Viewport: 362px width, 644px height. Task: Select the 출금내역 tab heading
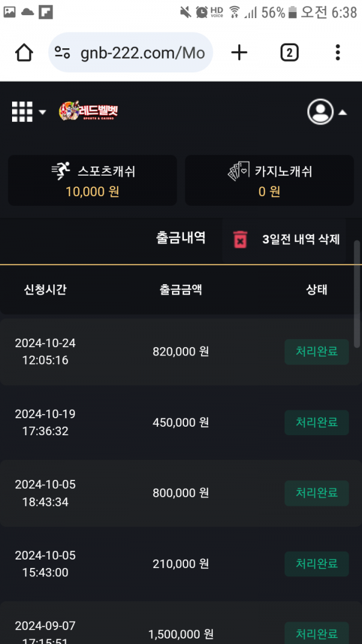[180, 238]
